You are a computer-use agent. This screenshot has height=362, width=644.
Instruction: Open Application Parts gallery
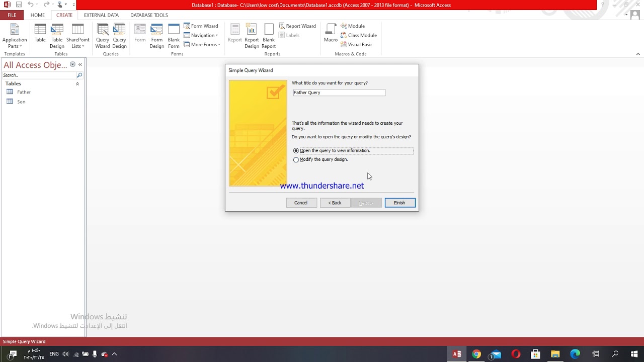pyautogui.click(x=15, y=36)
